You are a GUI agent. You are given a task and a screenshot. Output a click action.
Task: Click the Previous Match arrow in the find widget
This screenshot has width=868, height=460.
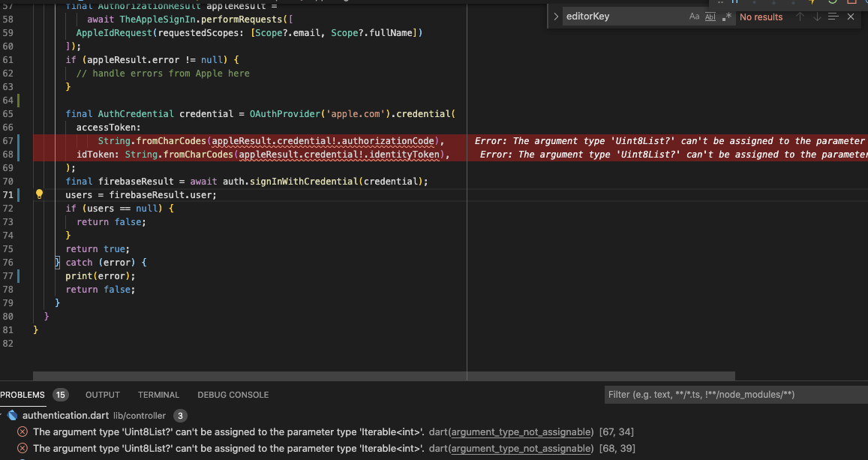coord(800,16)
